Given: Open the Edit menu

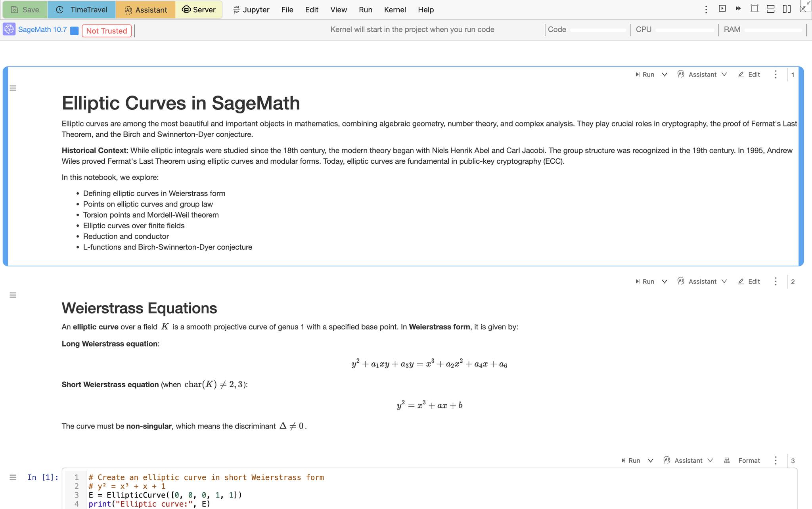Looking at the screenshot, I should click(312, 10).
